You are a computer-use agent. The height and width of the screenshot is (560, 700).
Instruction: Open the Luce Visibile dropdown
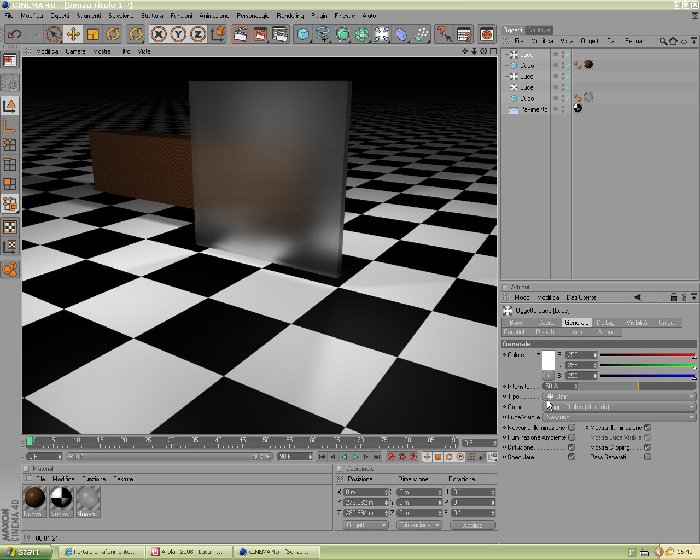pyautogui.click(x=619, y=417)
